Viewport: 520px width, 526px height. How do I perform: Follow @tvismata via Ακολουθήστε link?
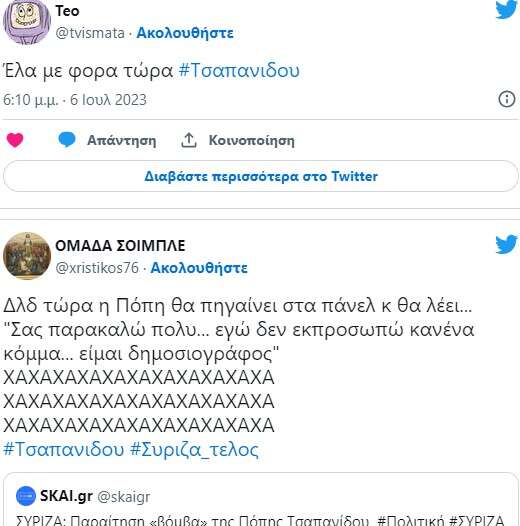click(x=185, y=33)
